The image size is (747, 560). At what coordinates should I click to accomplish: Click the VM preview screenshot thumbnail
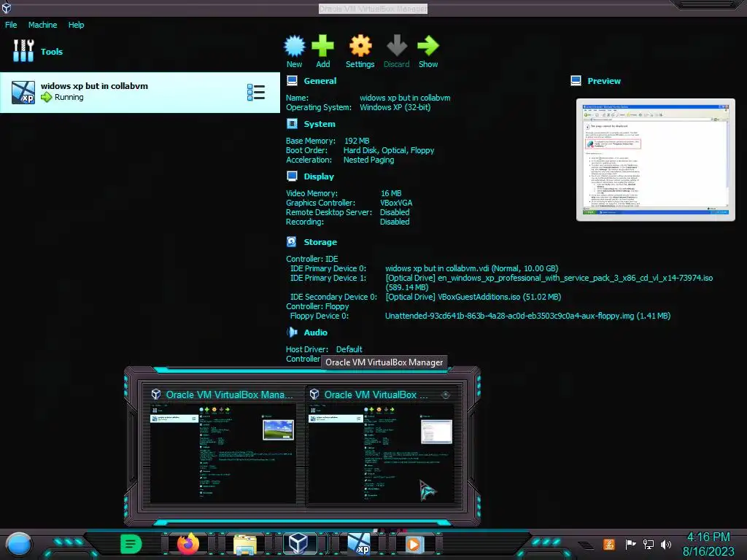(x=656, y=160)
